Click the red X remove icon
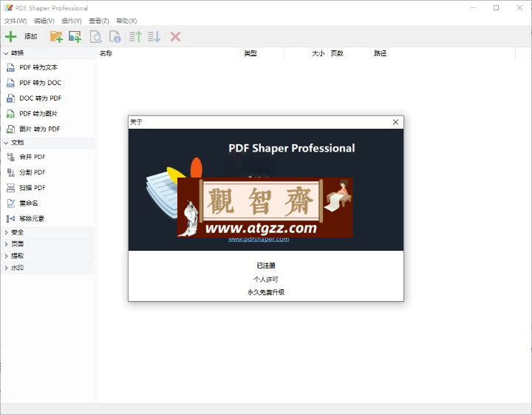Image resolution: width=532 pixels, height=415 pixels. (175, 36)
